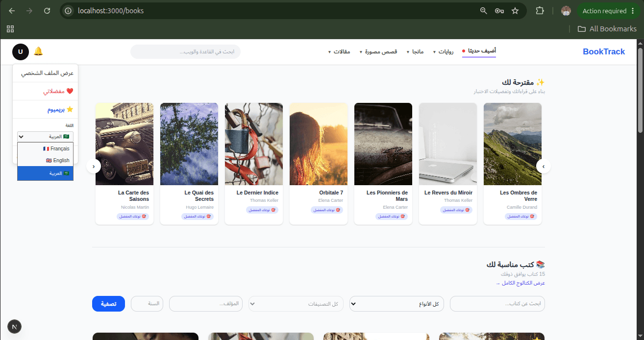The height and width of the screenshot is (340, 644).
Task: Choose Français language option
Action: click(45, 148)
